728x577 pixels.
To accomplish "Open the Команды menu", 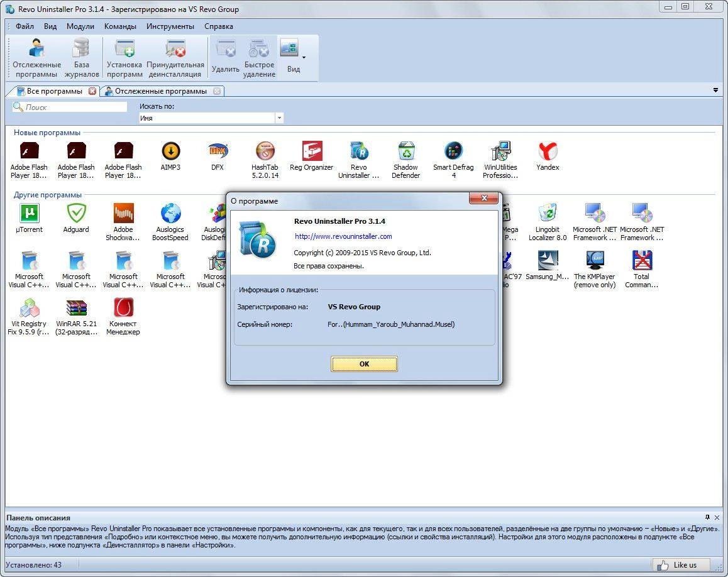I will coord(120,26).
